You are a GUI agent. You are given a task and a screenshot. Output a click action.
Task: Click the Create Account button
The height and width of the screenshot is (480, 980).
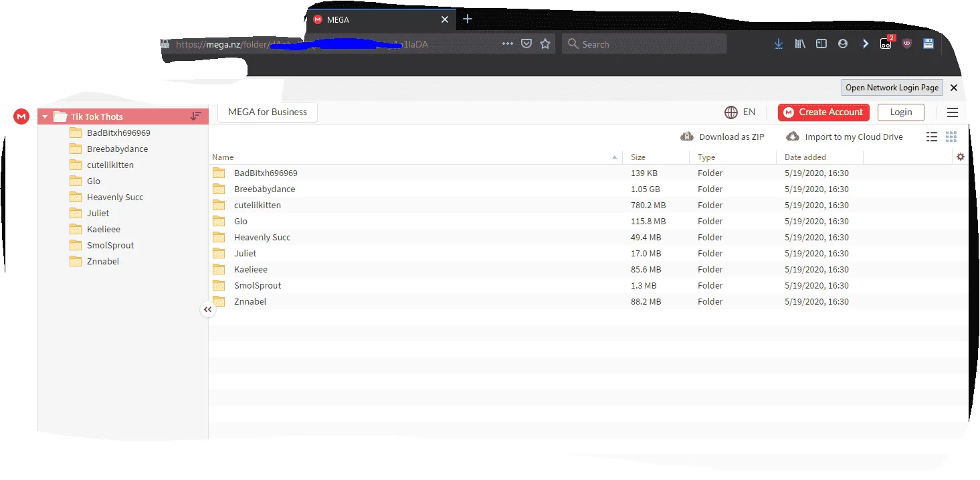coord(823,112)
